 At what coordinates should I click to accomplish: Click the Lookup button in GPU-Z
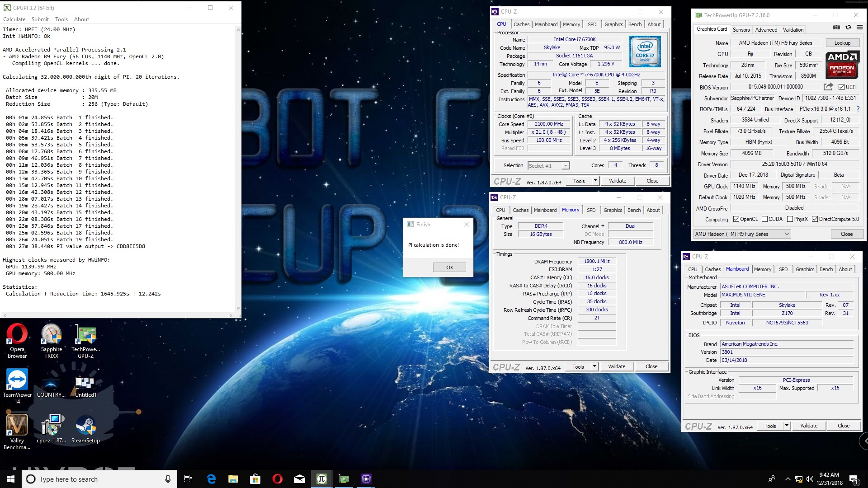pos(842,43)
